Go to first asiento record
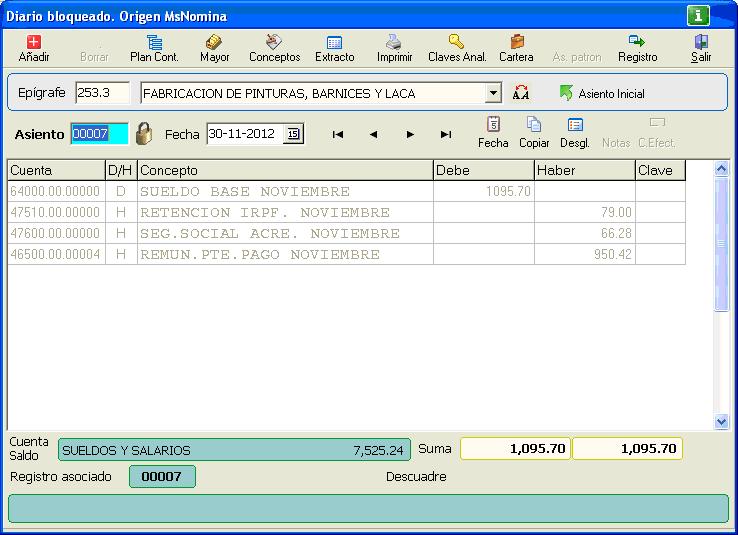The width and height of the screenshot is (738, 535). coord(337,135)
